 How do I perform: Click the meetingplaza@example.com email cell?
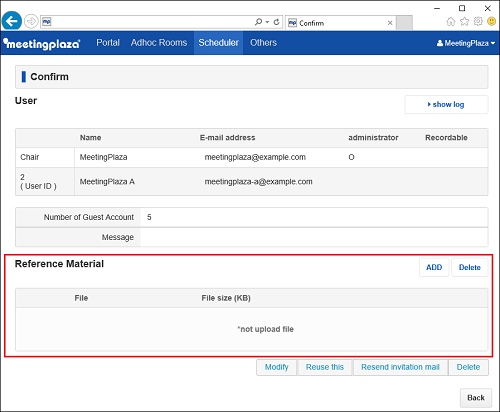pyautogui.click(x=255, y=157)
